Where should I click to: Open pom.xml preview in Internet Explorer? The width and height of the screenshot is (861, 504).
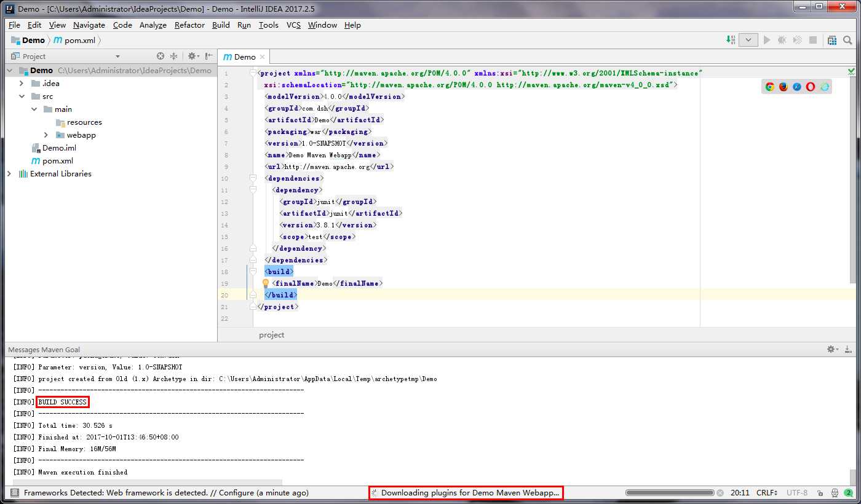[825, 87]
